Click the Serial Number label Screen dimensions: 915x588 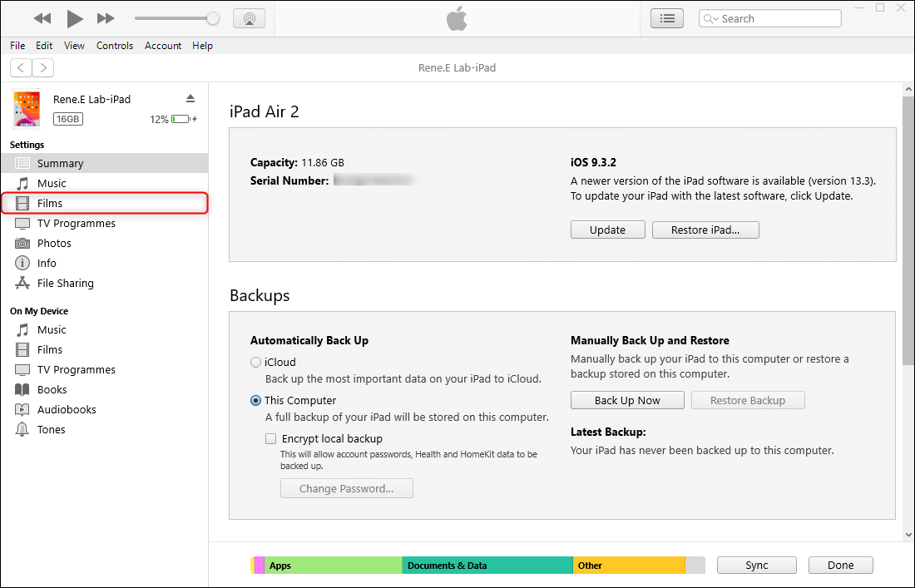[289, 180]
